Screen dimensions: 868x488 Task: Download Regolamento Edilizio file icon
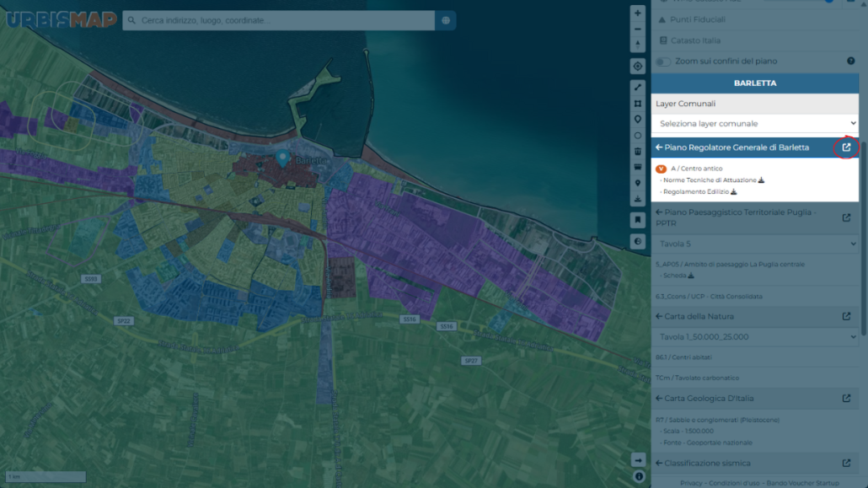(733, 191)
